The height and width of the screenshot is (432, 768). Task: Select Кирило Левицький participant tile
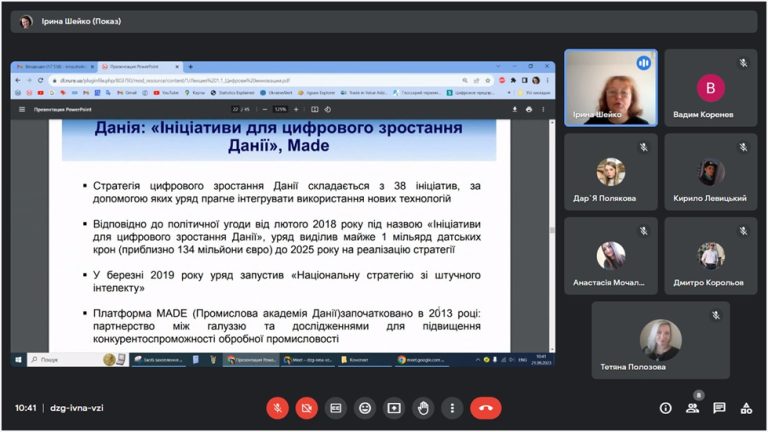(711, 172)
